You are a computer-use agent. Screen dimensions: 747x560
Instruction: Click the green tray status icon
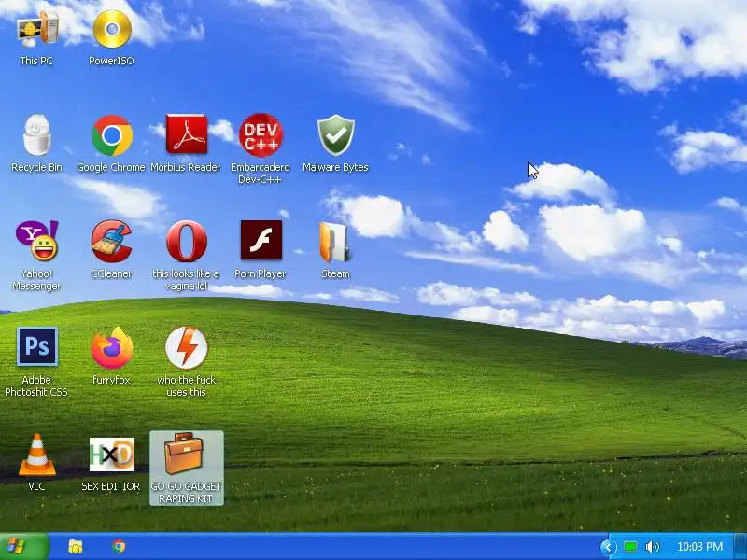pos(630,547)
